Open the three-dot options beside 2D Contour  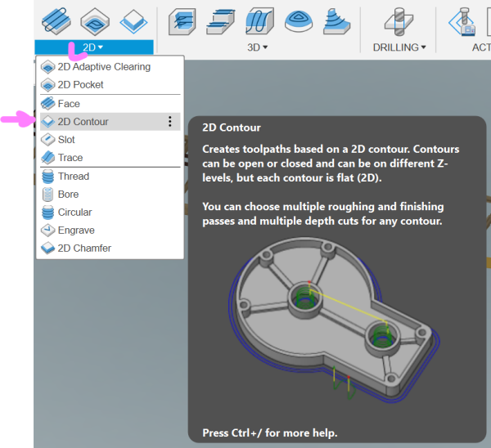(x=169, y=122)
